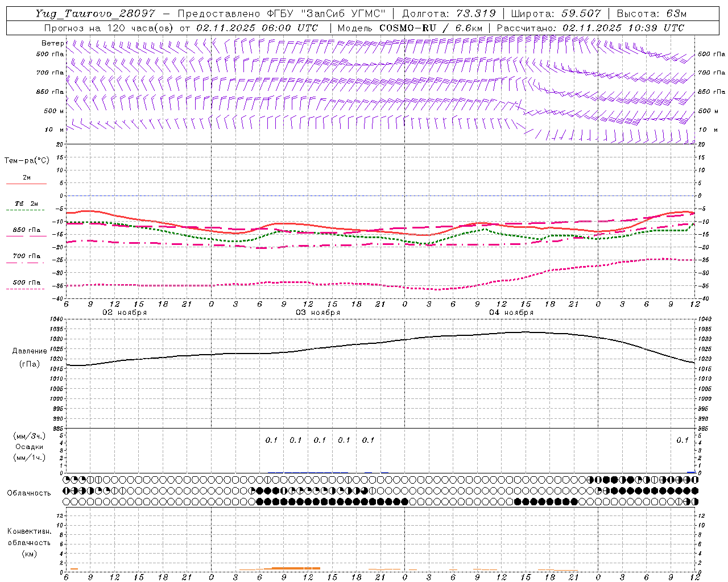Click the station name Yug_Taurovo_28097
The height and width of the screenshot is (582, 728).
pyautogui.click(x=95, y=14)
